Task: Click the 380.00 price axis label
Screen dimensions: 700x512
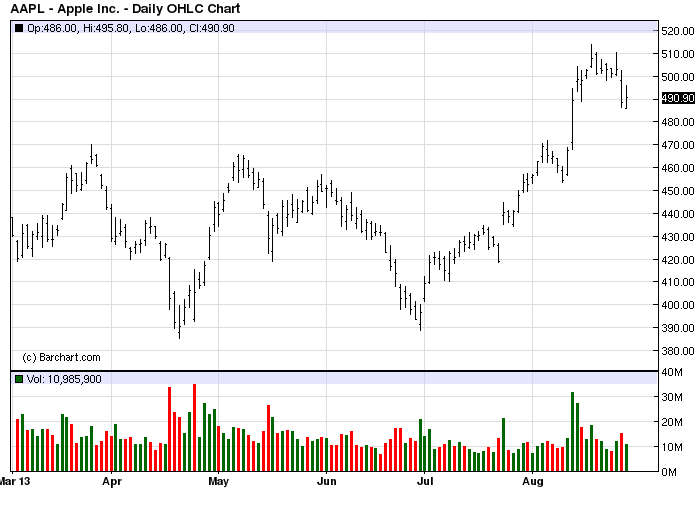Action: 678,351
